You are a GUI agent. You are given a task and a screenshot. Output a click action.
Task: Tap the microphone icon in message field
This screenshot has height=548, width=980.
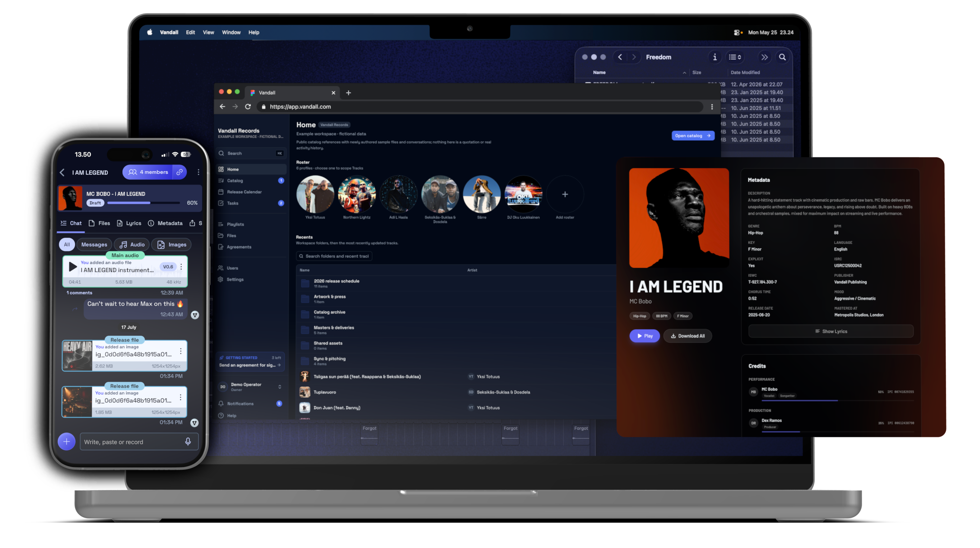pos(188,441)
